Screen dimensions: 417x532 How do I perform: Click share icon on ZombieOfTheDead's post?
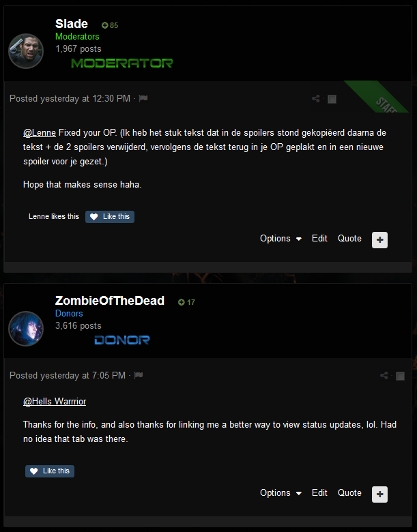click(384, 376)
